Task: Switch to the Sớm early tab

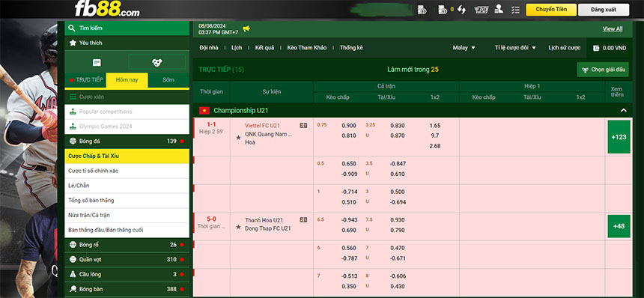Action: pos(168,80)
